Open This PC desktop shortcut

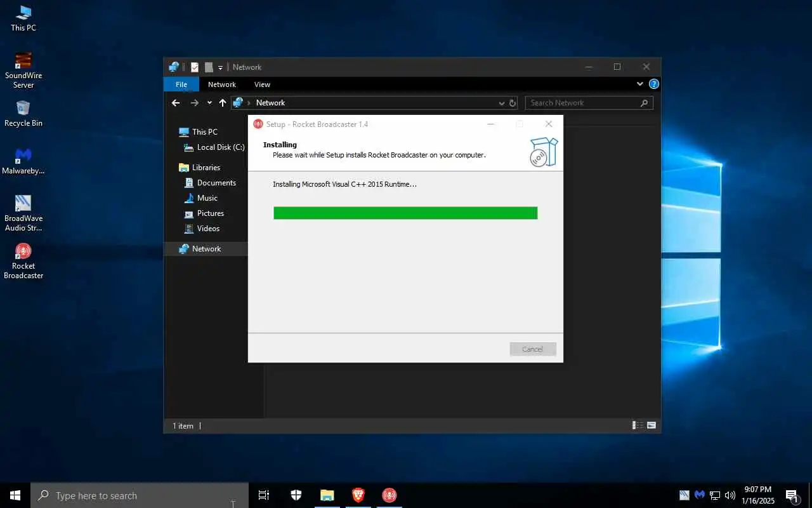point(23,18)
